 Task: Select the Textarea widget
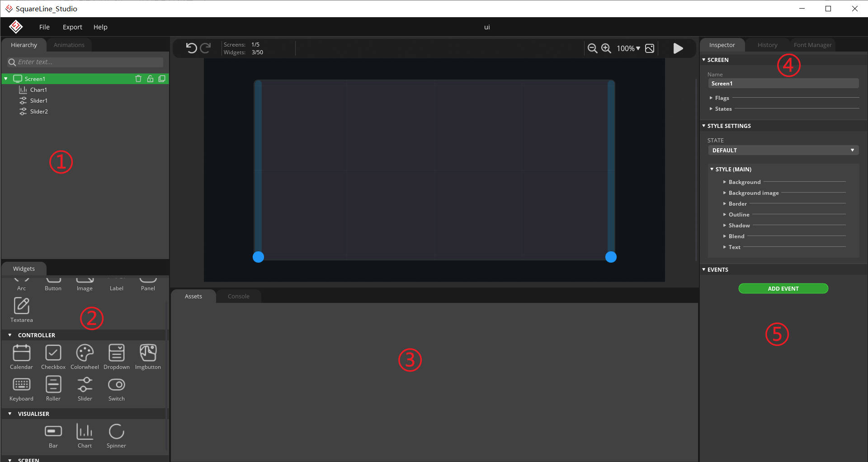coord(22,310)
